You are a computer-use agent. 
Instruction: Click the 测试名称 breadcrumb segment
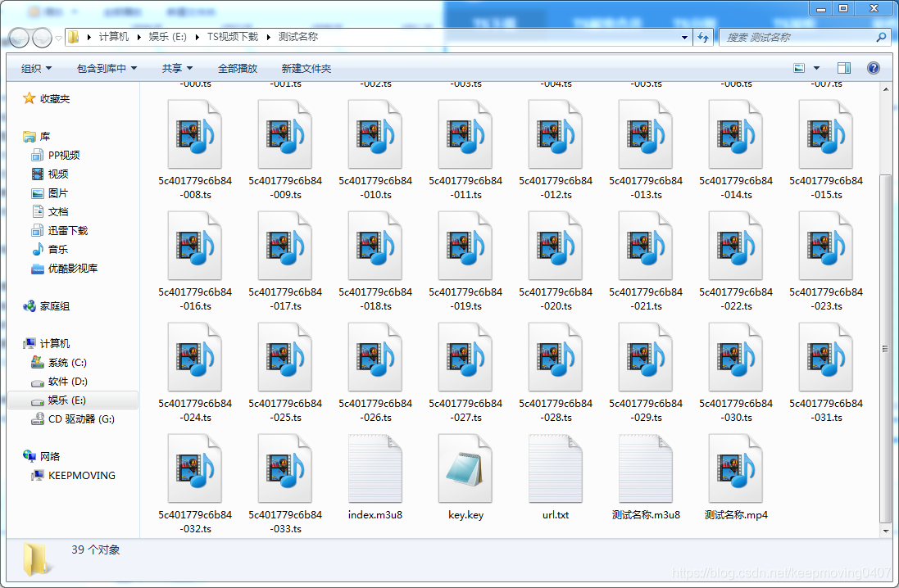tap(298, 37)
